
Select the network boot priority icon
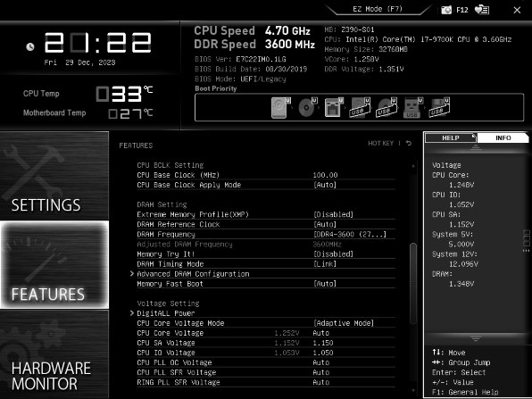pyautogui.click(x=334, y=107)
